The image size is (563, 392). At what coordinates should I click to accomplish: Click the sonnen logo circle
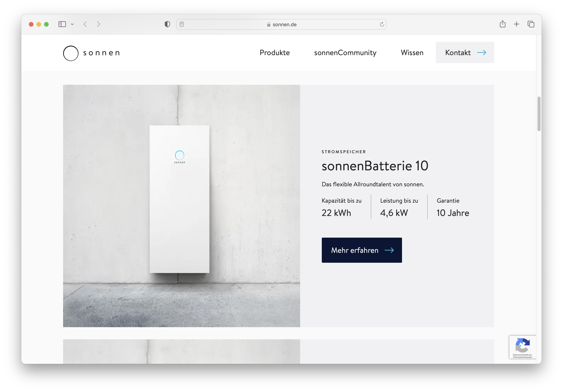point(71,53)
